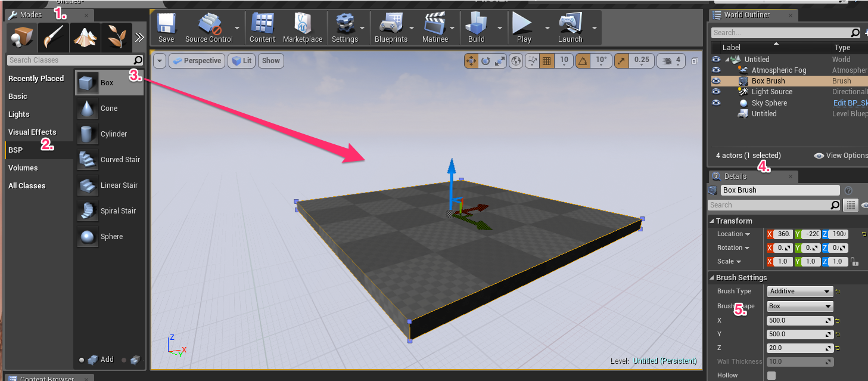Open the grid snap value 10 dropdown
Screen dimensions: 868x381
pos(564,60)
